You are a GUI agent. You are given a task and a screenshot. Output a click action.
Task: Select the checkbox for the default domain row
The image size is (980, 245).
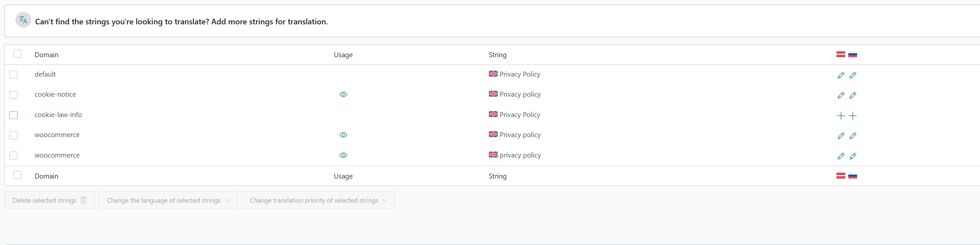click(14, 75)
